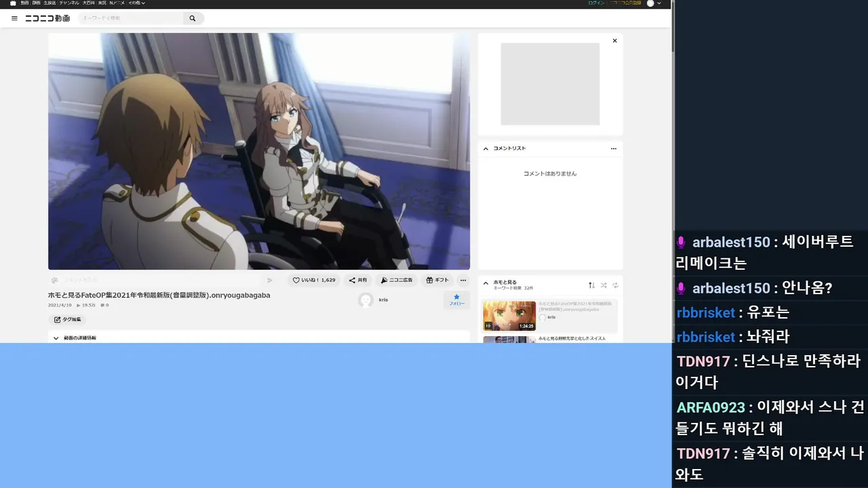Click the TV icon in the top black bar
Screen dimensions: 868x488
tap(13, 3)
